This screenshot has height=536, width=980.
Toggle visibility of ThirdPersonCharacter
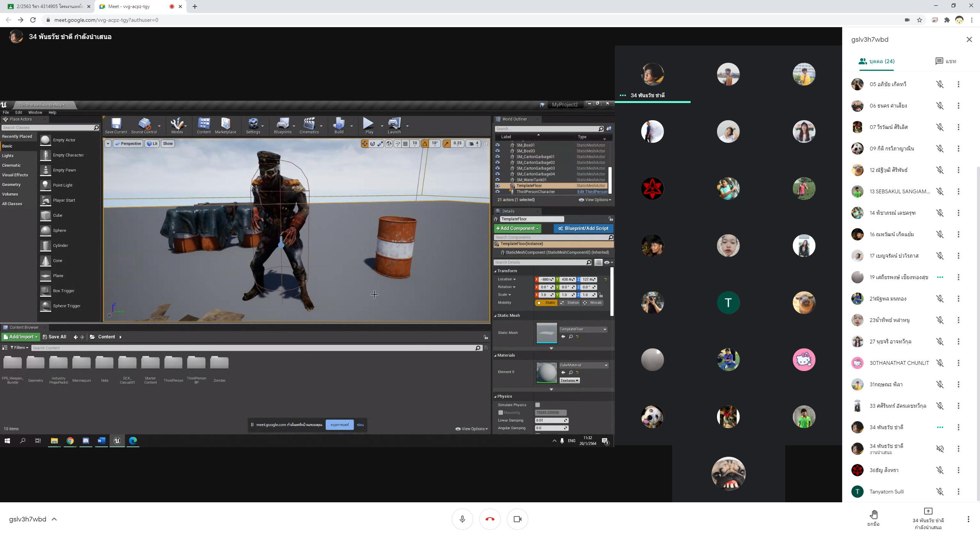(497, 191)
